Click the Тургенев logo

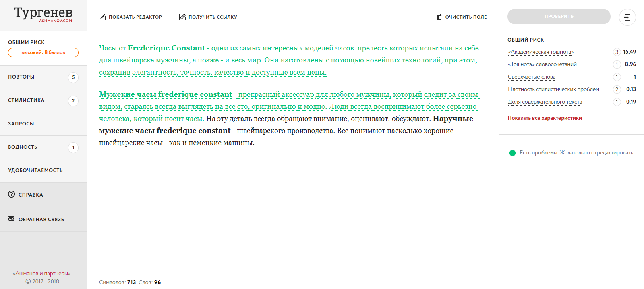pyautogui.click(x=43, y=14)
